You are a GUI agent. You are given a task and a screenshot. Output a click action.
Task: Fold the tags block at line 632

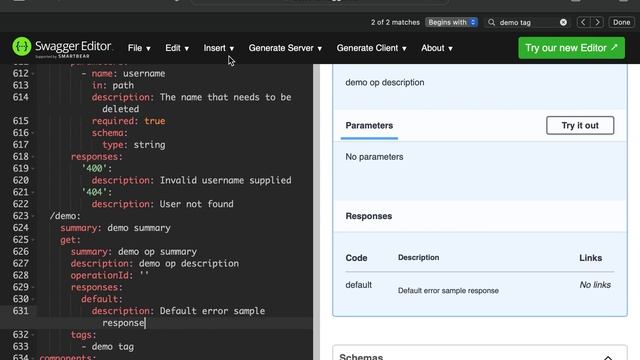[33, 335]
